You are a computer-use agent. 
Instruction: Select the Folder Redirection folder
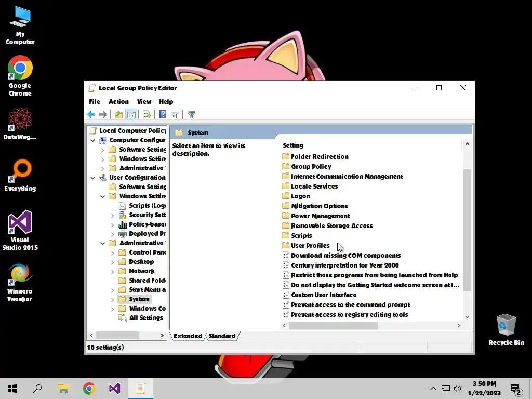(320, 157)
